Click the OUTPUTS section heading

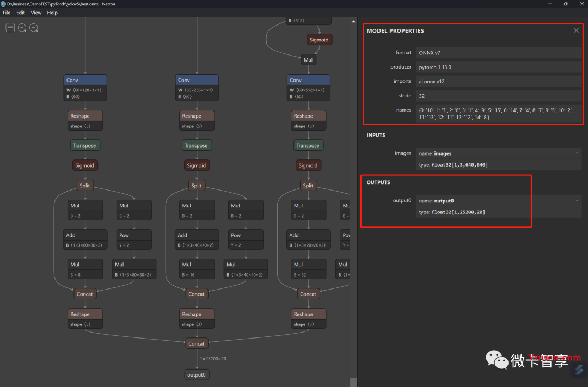click(x=378, y=182)
